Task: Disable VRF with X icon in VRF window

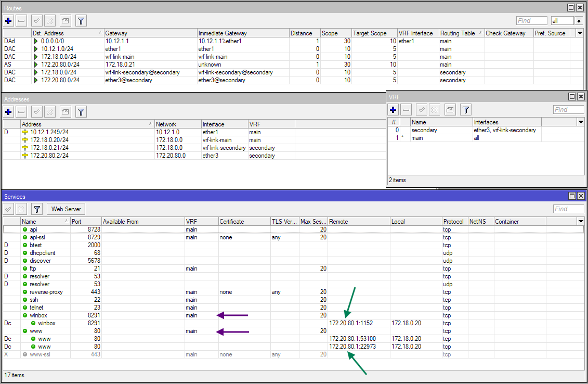Action: click(434, 110)
